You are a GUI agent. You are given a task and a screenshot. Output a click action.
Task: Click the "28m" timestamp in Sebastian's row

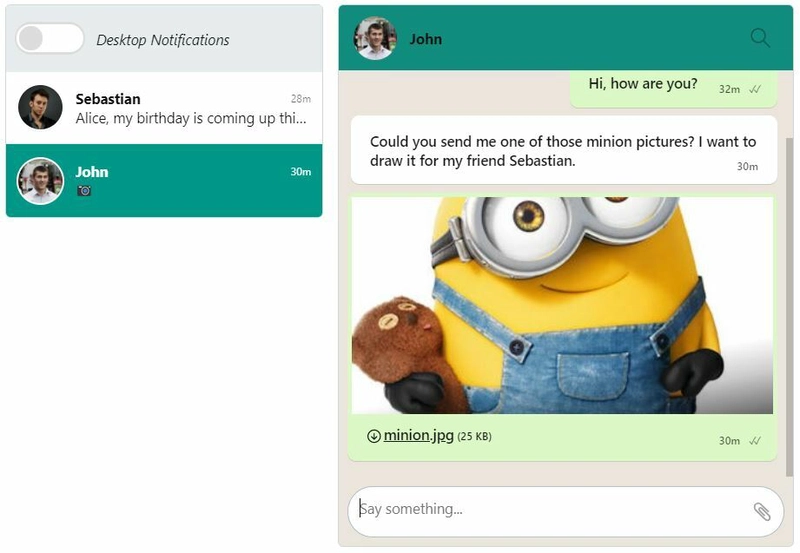tap(301, 98)
